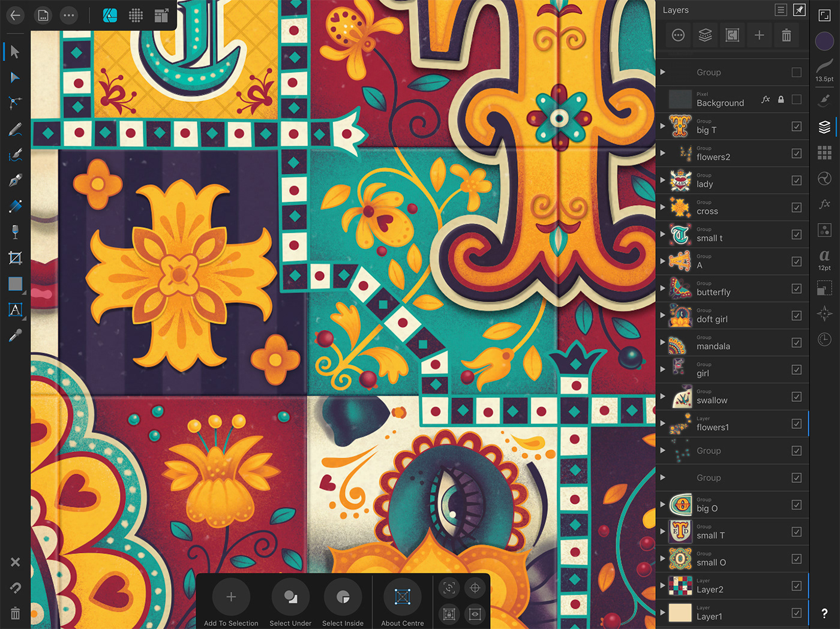Pin the Layers panel

tap(799, 10)
